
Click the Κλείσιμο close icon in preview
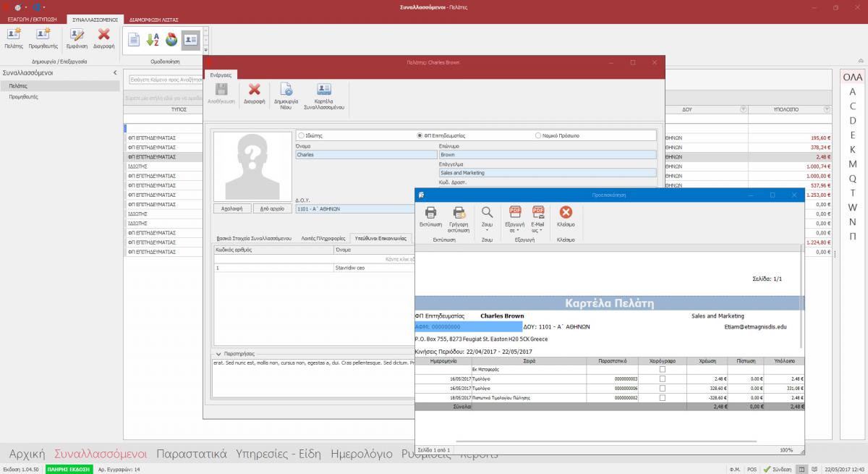[x=566, y=212]
